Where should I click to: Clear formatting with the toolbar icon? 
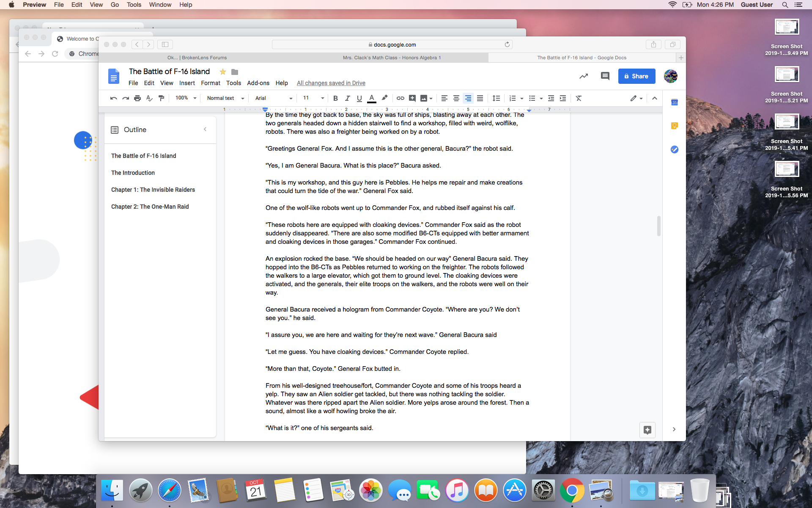point(579,98)
